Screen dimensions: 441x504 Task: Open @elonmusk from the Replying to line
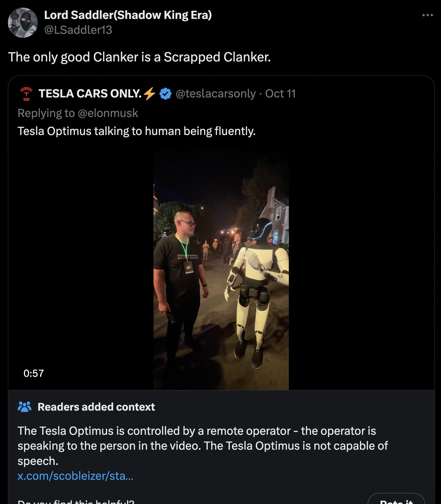[107, 113]
